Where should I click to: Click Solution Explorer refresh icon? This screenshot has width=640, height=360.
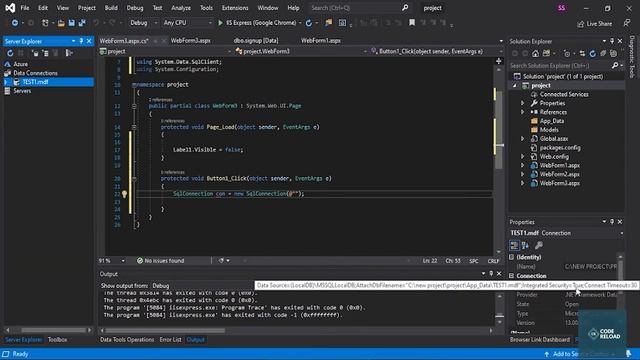(592, 53)
